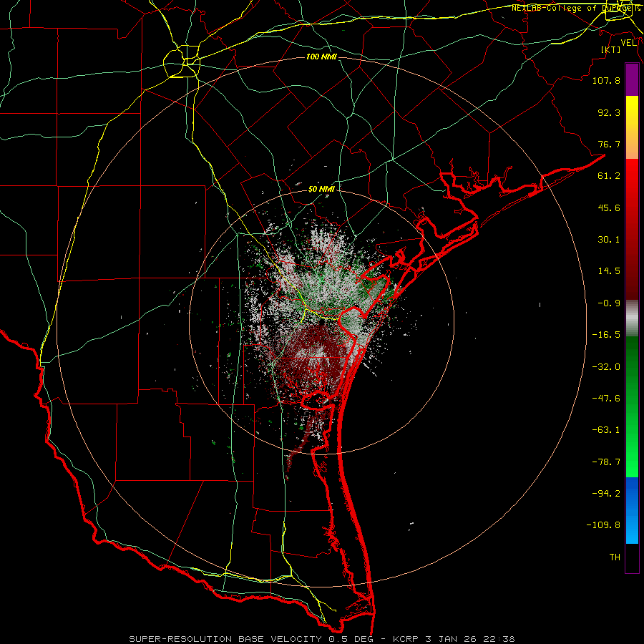The width and height of the screenshot is (644, 644).
Task: Click the blue segment of the color bar
Action: coord(632,510)
